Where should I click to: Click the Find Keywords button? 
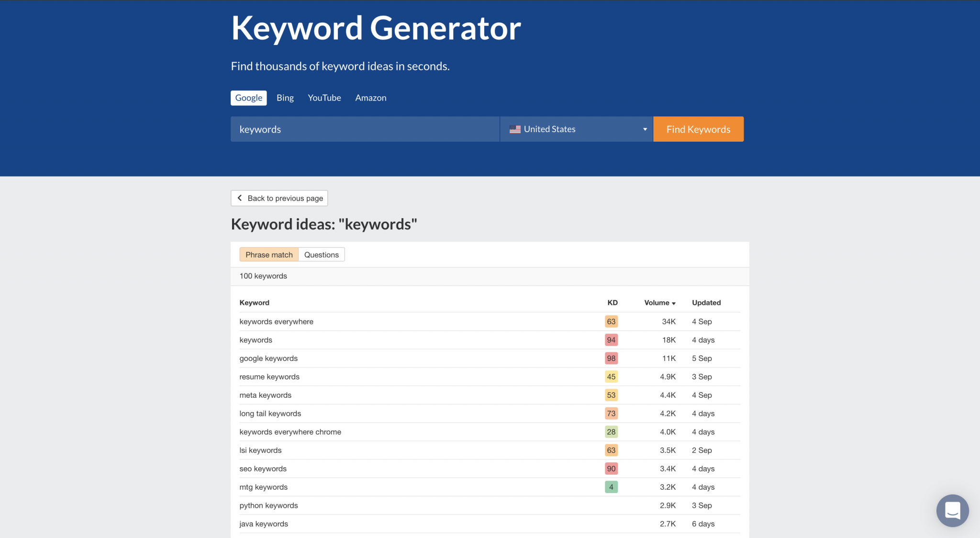click(698, 129)
